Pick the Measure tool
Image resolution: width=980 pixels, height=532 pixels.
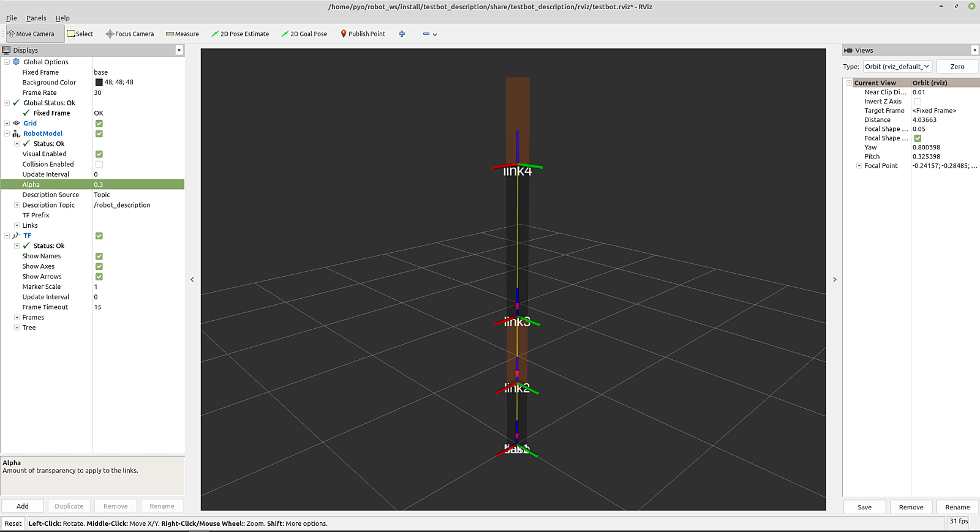click(x=183, y=34)
